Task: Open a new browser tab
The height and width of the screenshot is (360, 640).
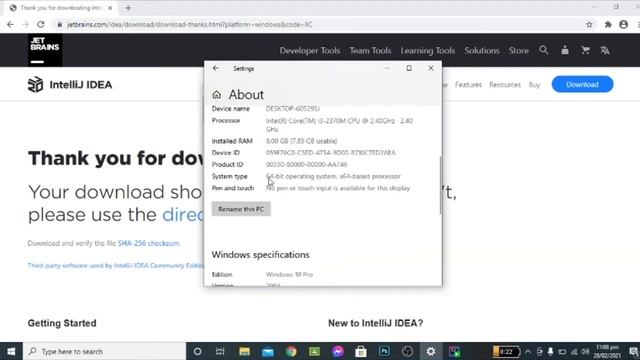Action: point(128,8)
